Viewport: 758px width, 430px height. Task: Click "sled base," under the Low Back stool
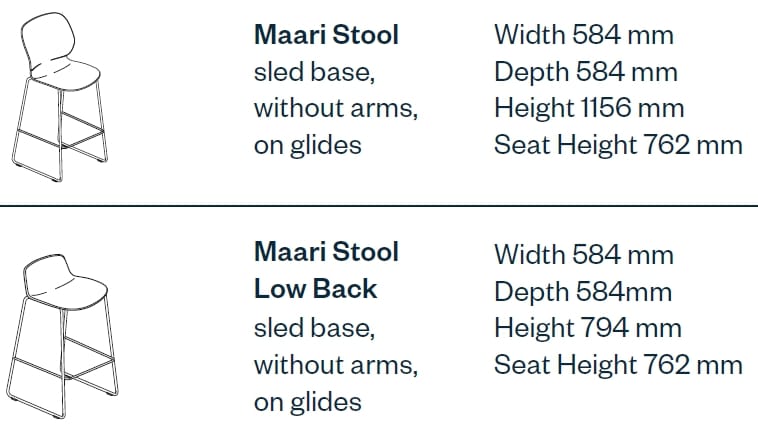point(317,327)
